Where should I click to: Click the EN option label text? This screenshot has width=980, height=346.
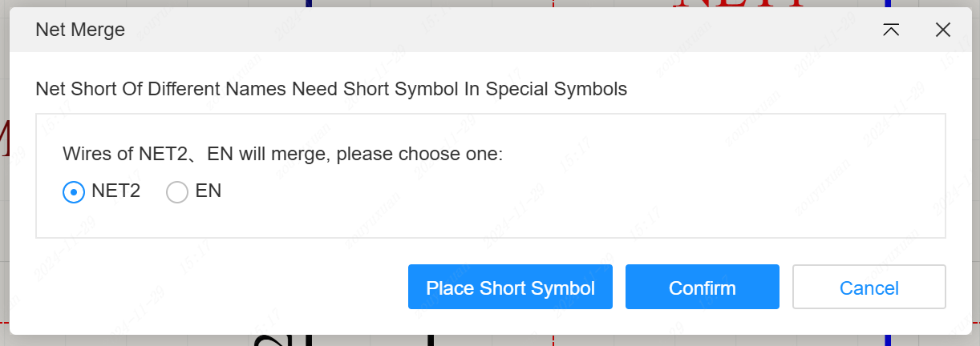click(x=209, y=191)
